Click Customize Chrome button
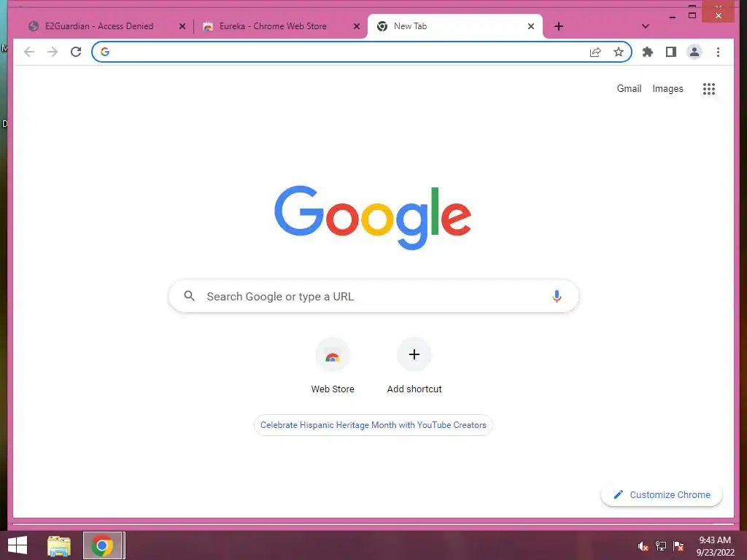 [x=661, y=495]
